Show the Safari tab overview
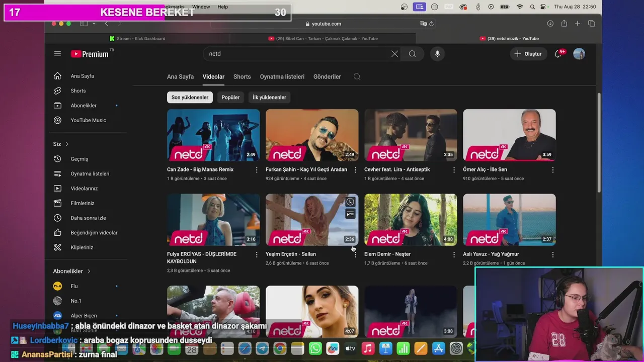 pos(592,24)
